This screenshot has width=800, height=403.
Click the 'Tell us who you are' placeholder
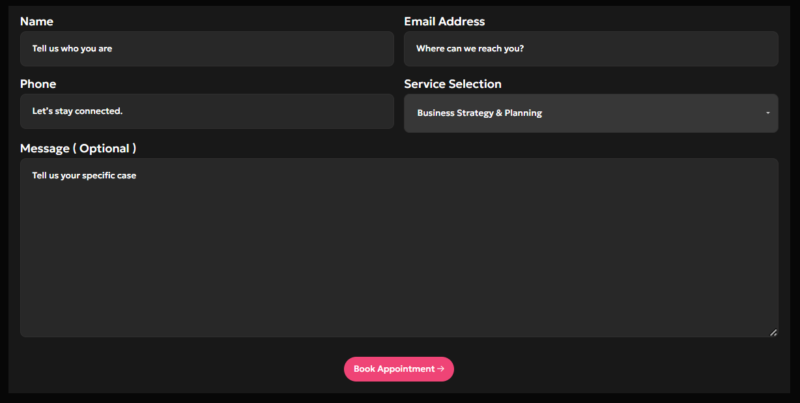(72, 48)
